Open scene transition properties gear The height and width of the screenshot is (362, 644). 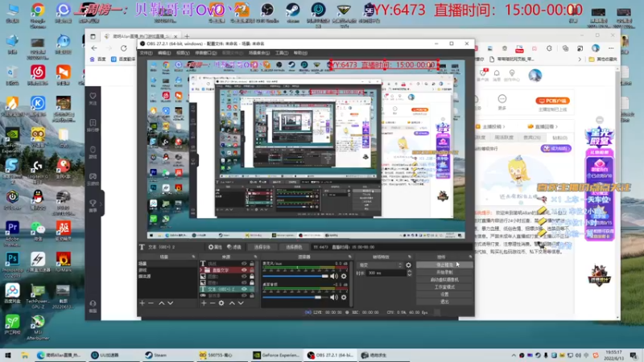click(x=408, y=265)
